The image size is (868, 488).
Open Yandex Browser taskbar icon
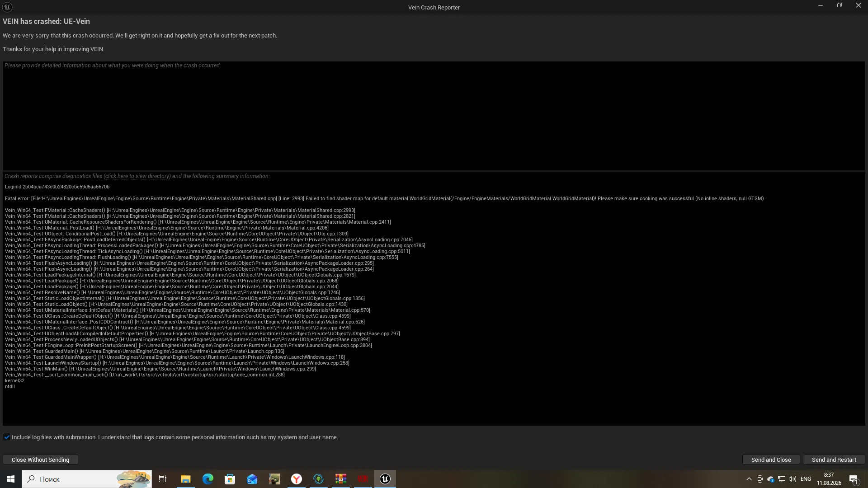(296, 479)
